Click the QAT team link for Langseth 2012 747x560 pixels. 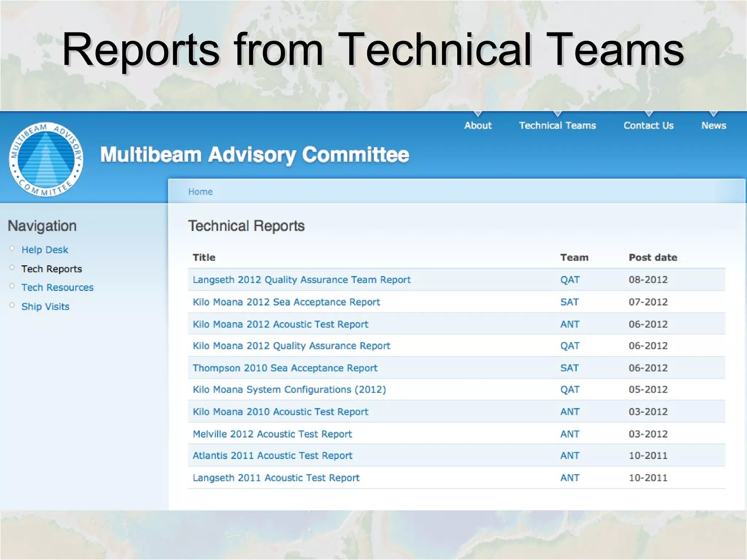click(570, 280)
